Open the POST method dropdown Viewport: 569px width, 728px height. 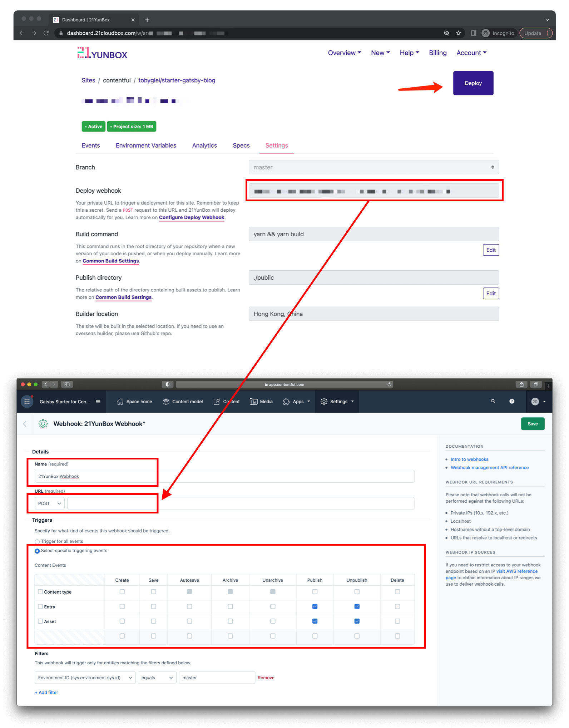(50, 503)
